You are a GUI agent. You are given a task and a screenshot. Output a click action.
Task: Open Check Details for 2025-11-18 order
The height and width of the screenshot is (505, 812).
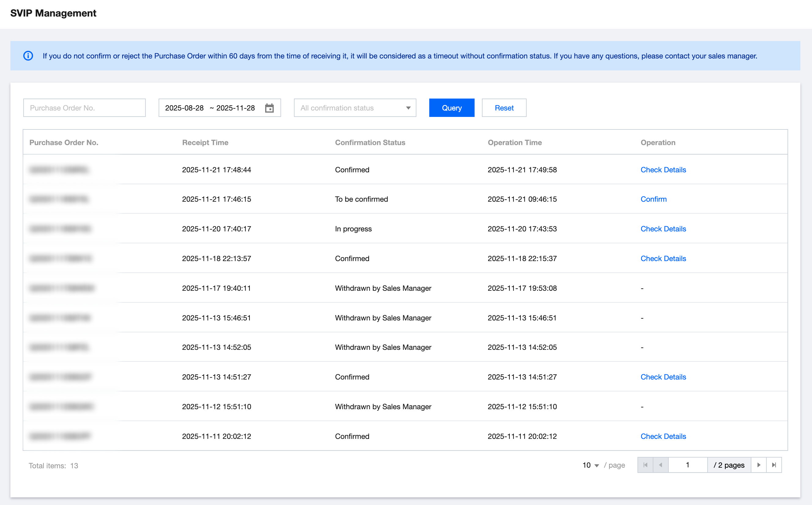(663, 259)
